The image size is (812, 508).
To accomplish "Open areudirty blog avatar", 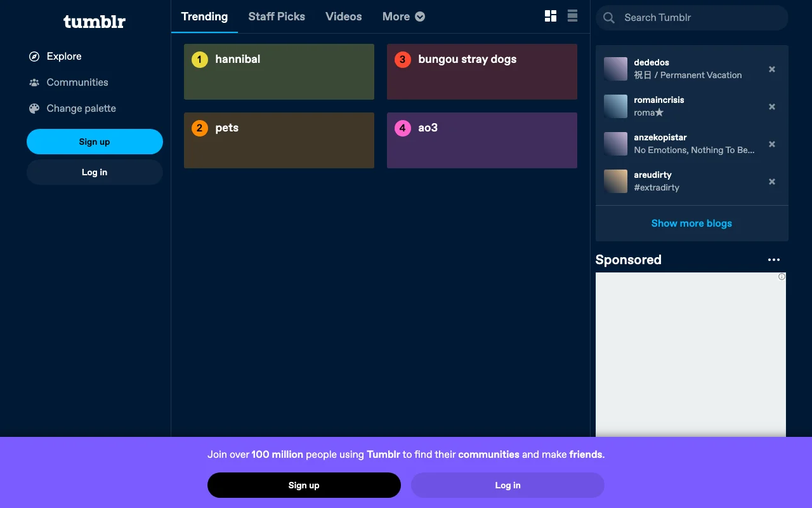I will 615,182.
